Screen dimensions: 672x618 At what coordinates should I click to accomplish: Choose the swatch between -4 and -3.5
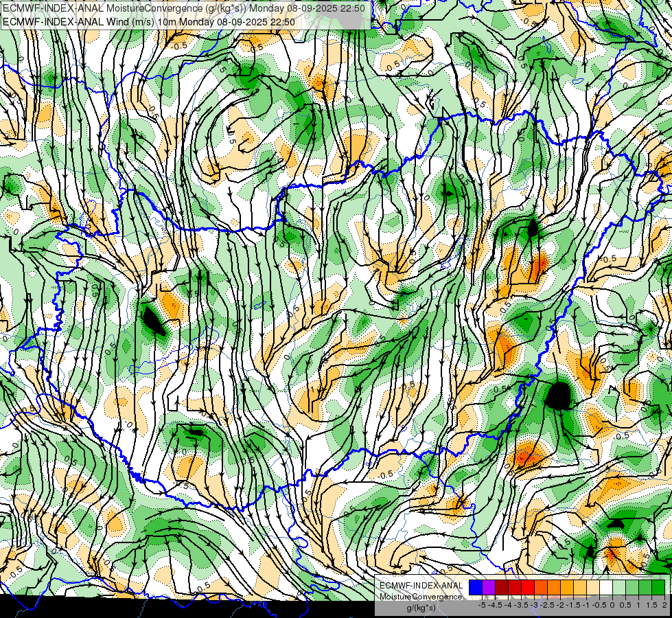[515, 588]
